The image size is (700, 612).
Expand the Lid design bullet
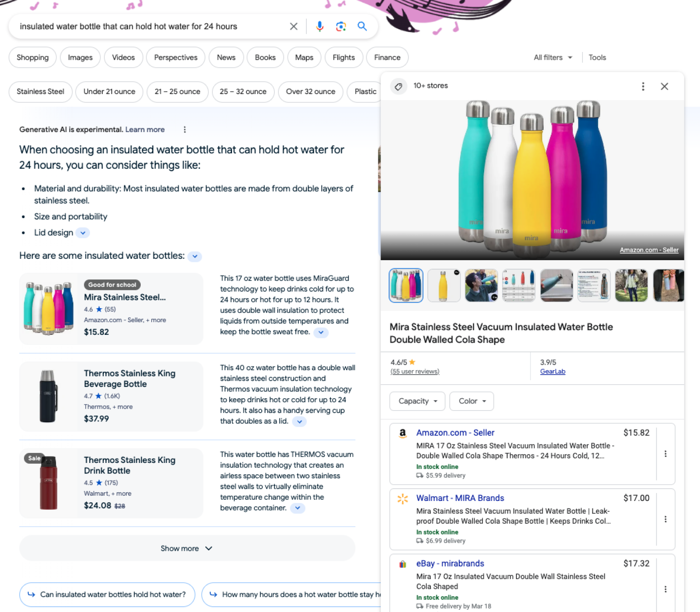[x=83, y=233]
